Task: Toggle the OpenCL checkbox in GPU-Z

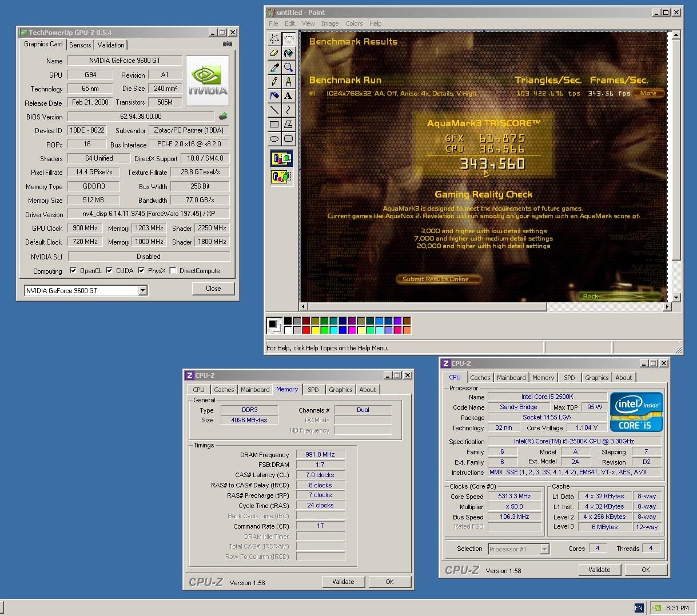Action: [x=73, y=270]
